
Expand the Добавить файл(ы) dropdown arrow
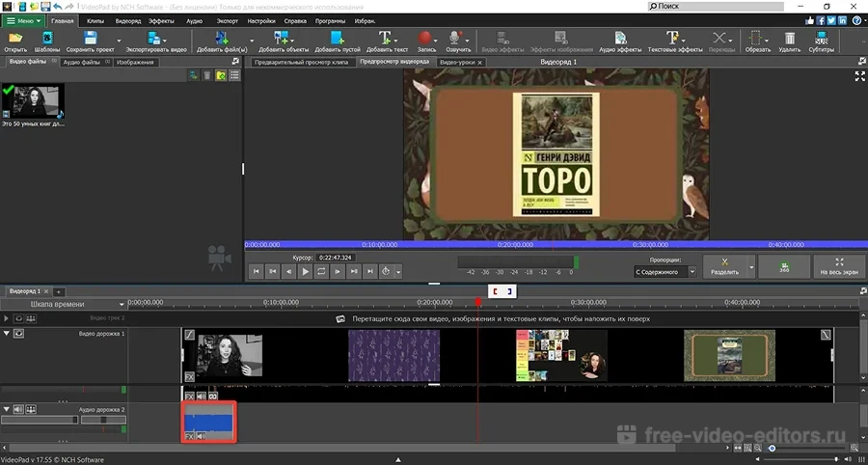pyautogui.click(x=252, y=41)
